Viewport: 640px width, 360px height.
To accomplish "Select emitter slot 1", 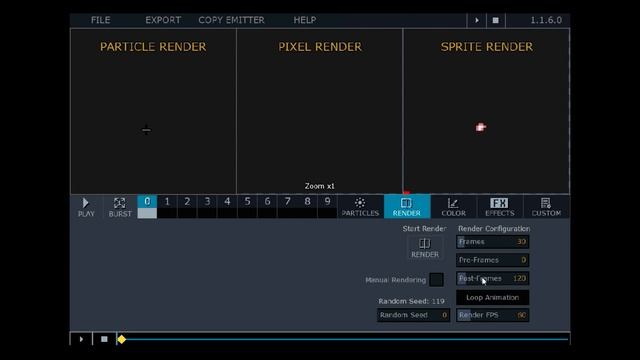I will pos(167,207).
